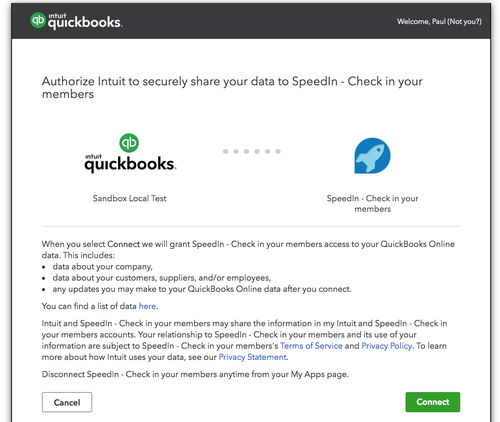Click the large quickbooks wordmark logo
This screenshot has height=422, width=500.
pos(130,163)
